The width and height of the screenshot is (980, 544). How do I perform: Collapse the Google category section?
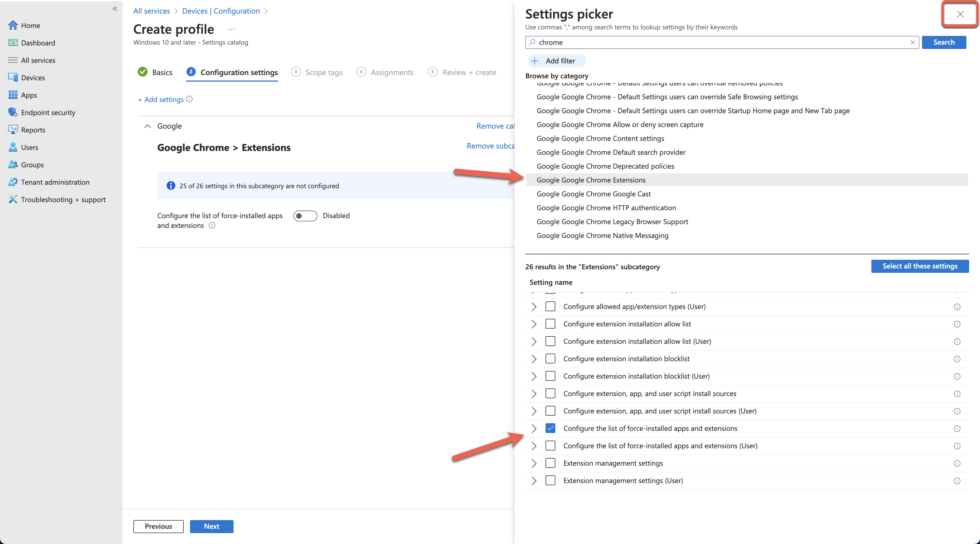click(148, 126)
